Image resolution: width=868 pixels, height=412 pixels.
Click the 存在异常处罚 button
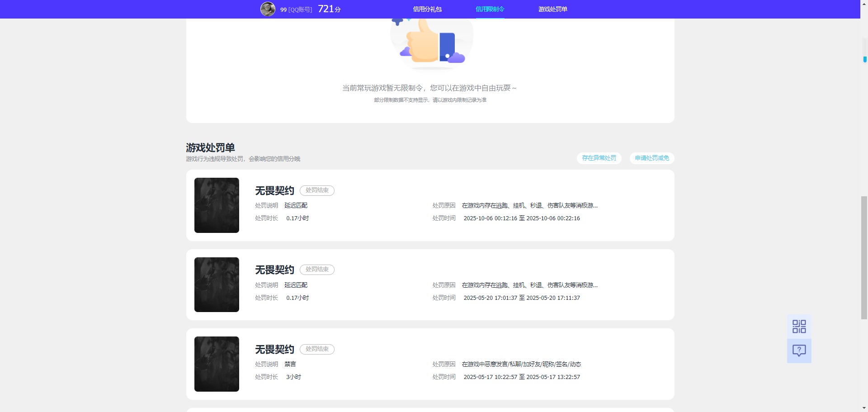click(599, 158)
